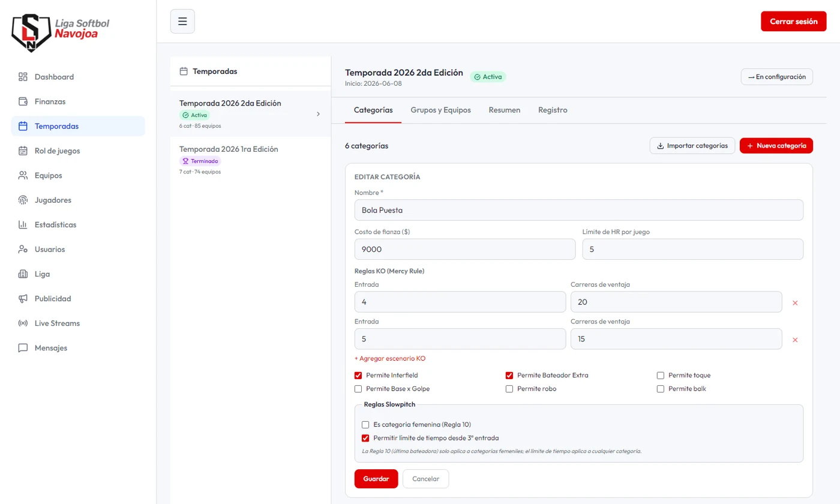840x504 pixels.
Task: Click the Temporadas calendar icon in sidebar
Action: point(23,126)
